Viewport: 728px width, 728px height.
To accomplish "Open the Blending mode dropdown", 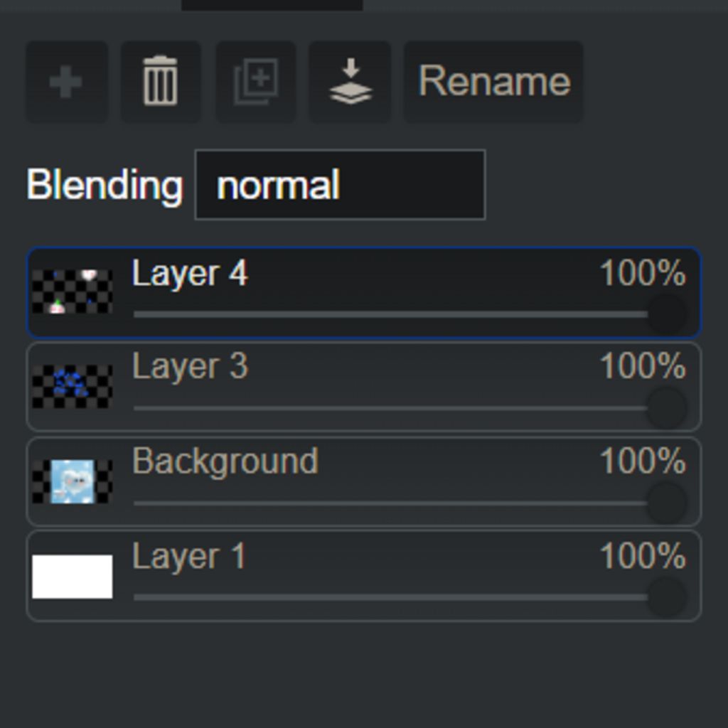I will pos(340,185).
